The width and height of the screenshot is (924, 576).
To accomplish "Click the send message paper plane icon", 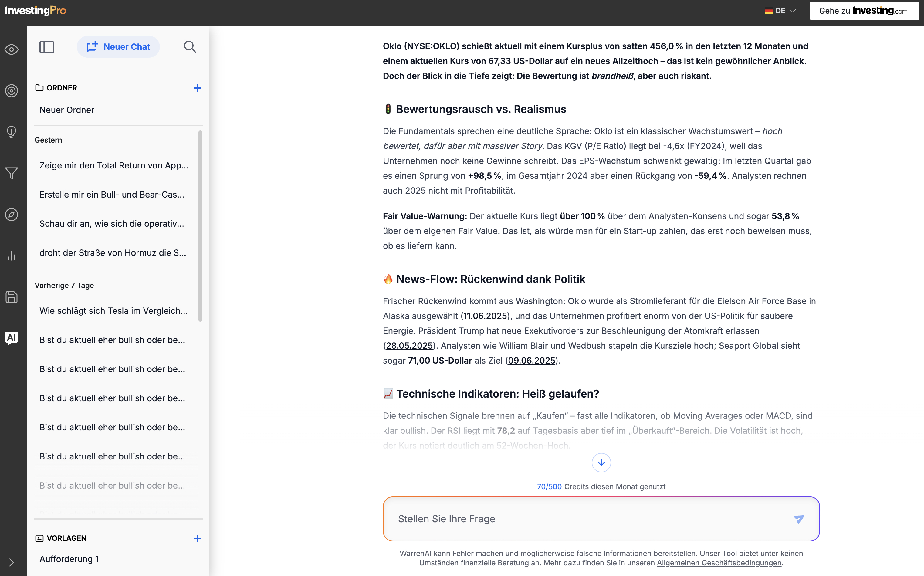I will point(799,519).
